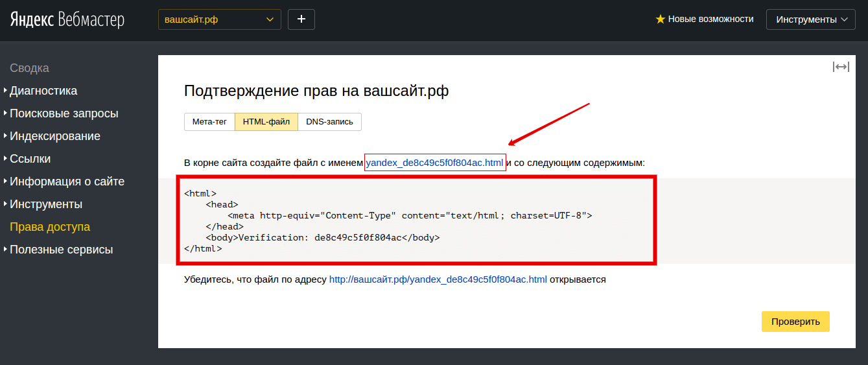Open the вашсайт.рф site dropdown

219,19
